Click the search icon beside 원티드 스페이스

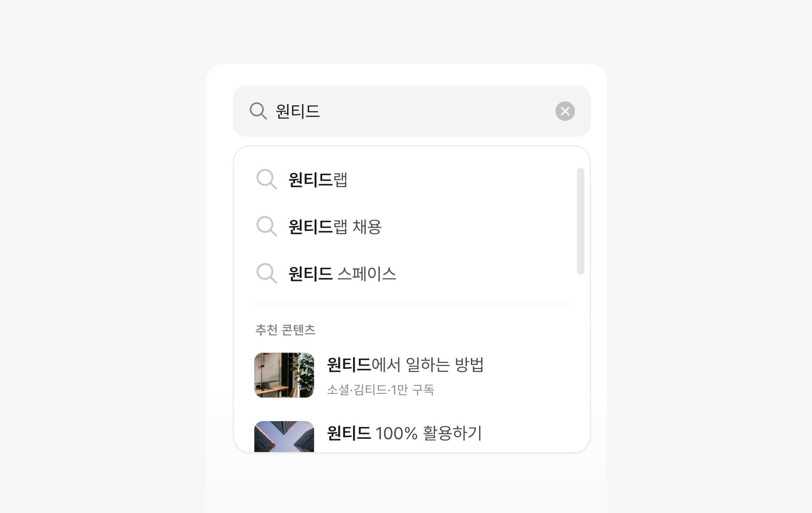coord(267,274)
